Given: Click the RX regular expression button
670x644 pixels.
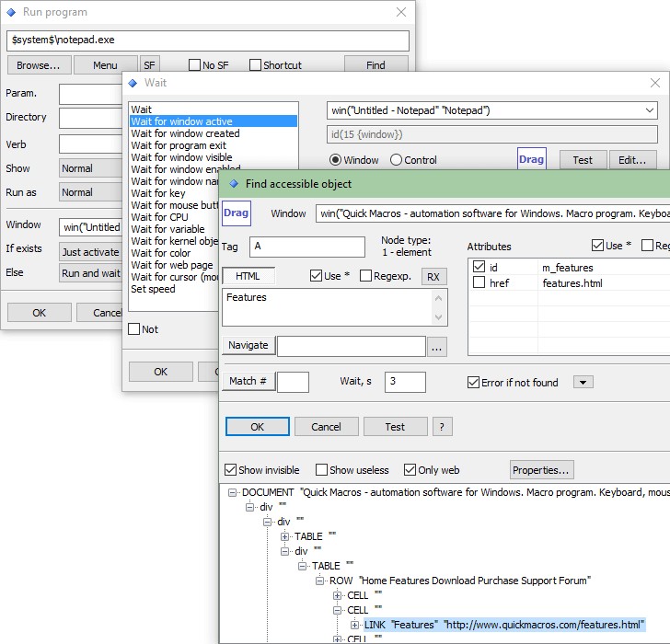Looking at the screenshot, I should pyautogui.click(x=433, y=276).
